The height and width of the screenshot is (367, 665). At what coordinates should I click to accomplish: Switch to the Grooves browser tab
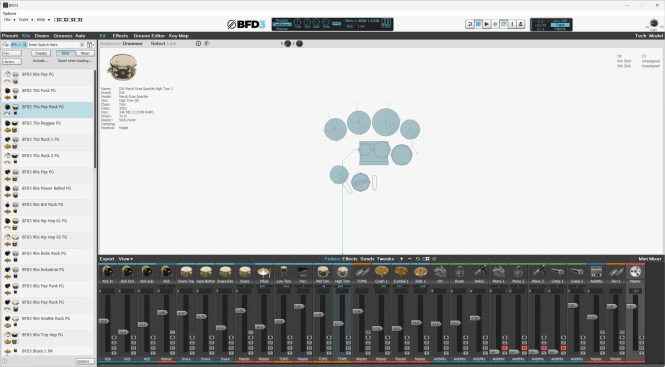click(62, 36)
